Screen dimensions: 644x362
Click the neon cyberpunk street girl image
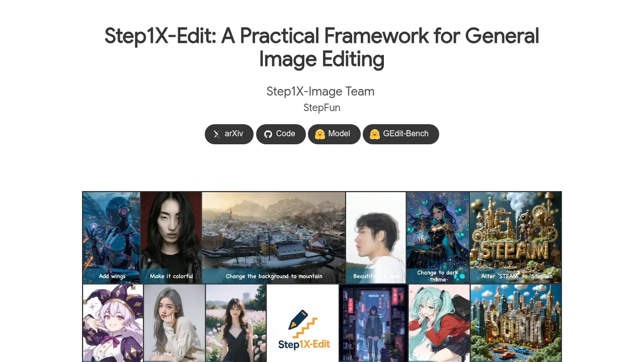pos(373,323)
